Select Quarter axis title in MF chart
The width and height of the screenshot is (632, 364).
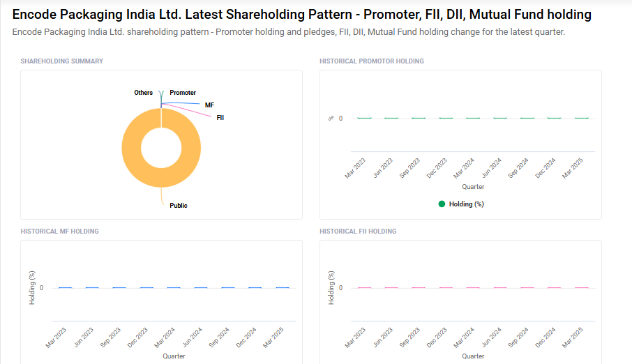(174, 356)
